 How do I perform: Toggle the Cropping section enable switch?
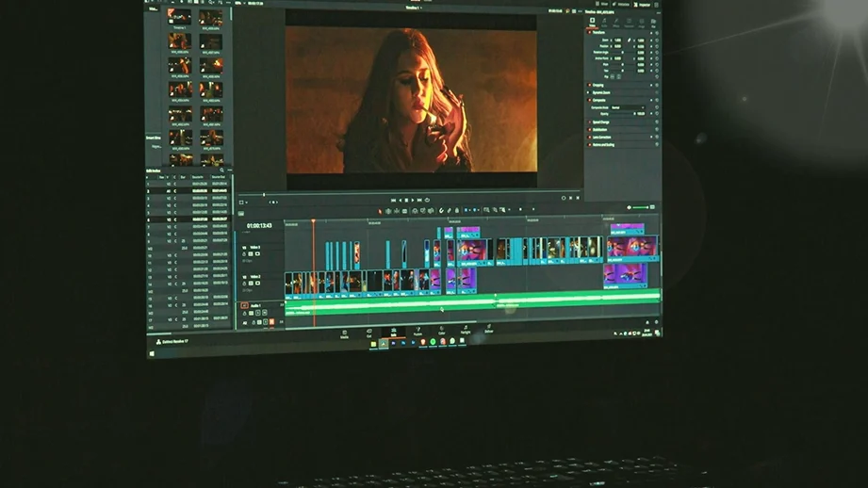589,83
